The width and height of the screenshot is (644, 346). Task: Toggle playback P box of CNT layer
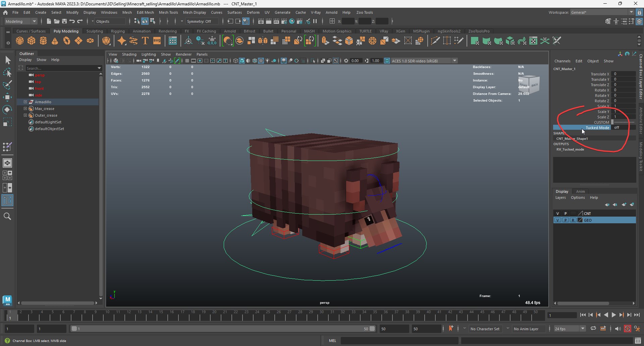(x=565, y=213)
